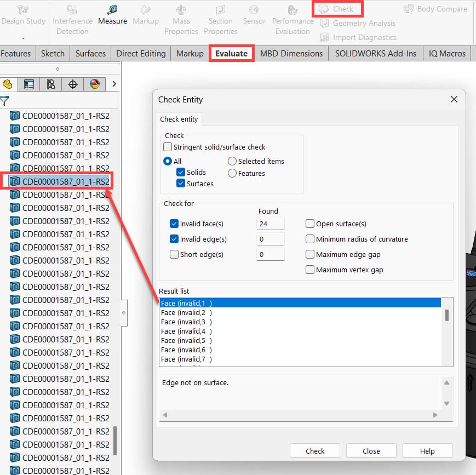The image size is (476, 475).
Task: Click the Measure tool icon
Action: coord(112,10)
